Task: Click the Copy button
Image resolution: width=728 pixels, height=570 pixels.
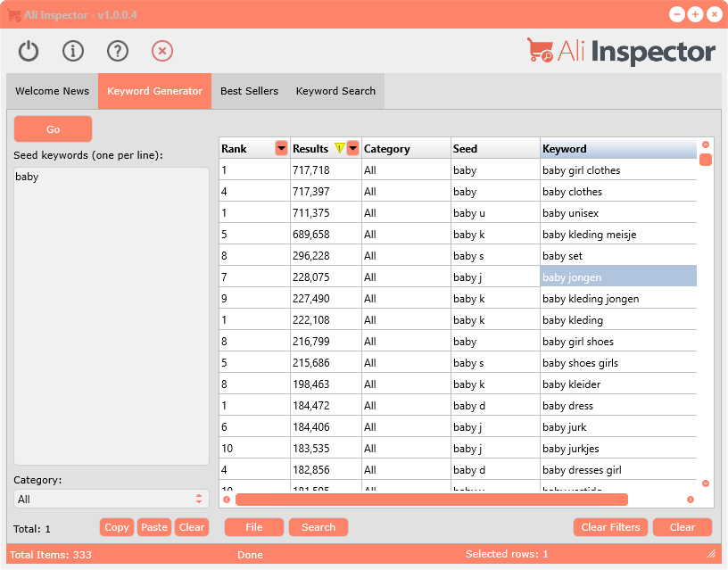Action: [117, 527]
